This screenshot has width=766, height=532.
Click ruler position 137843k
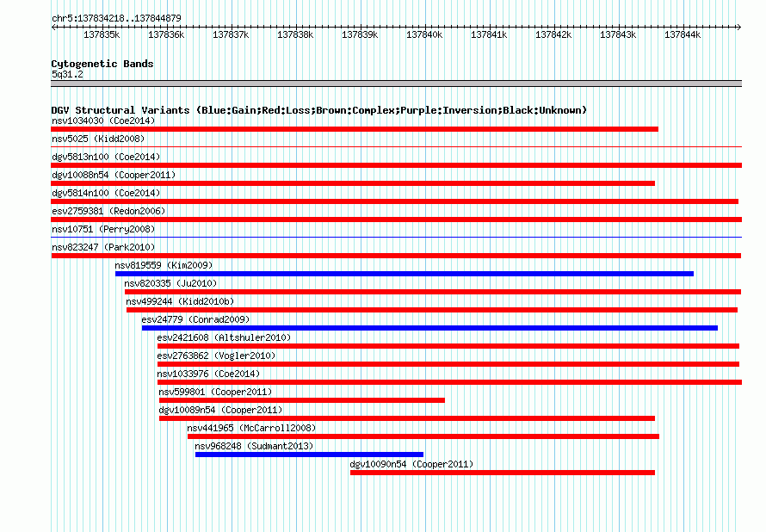coord(618,34)
